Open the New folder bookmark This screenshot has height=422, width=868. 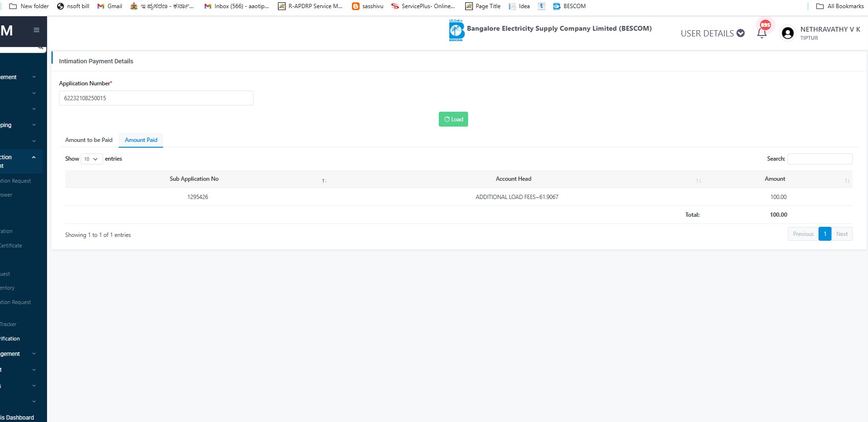coord(29,6)
